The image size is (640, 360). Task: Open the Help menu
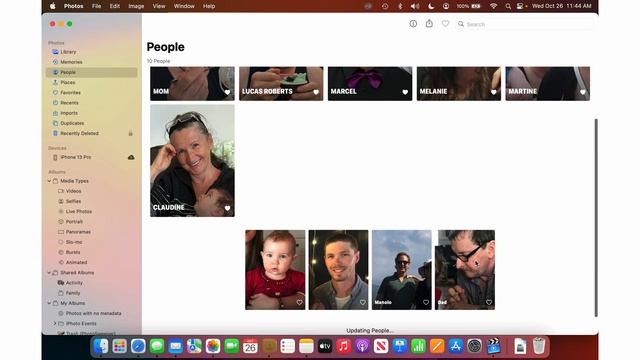point(209,6)
